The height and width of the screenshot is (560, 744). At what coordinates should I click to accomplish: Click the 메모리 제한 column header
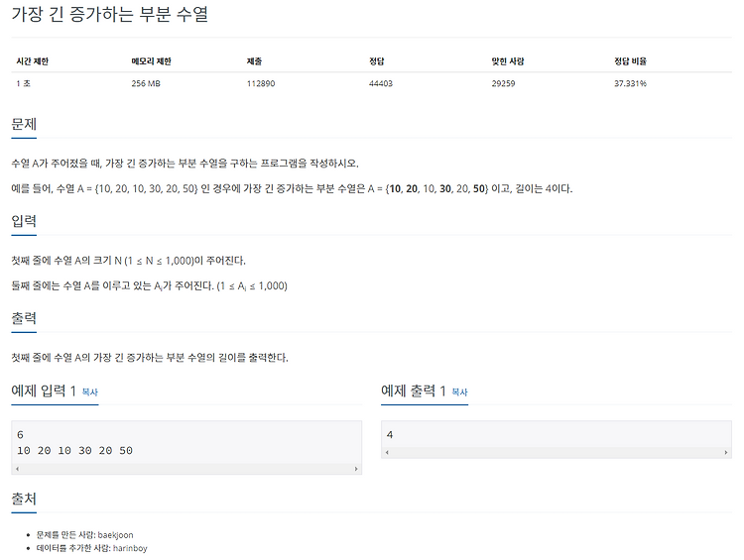pos(151,61)
